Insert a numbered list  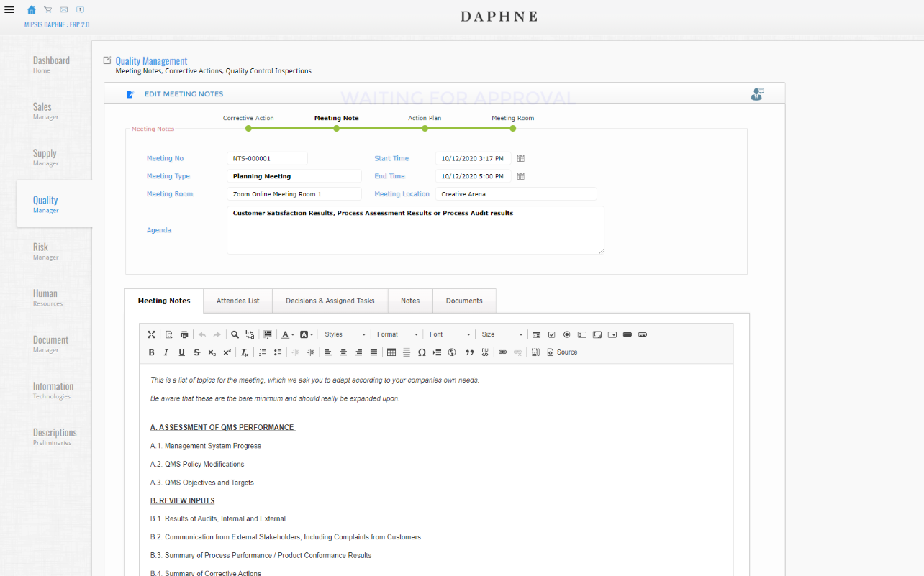(x=263, y=352)
